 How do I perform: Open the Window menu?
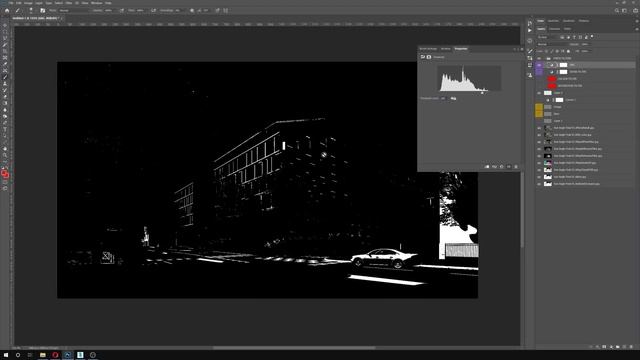coord(96,3)
